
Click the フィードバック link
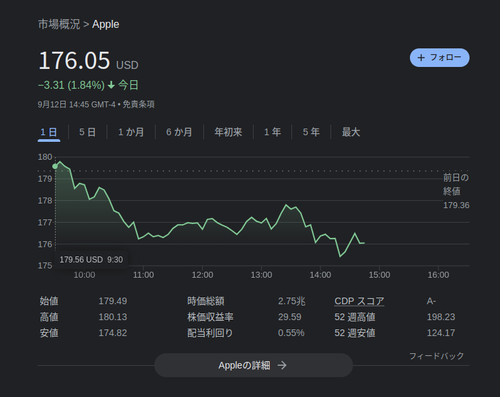click(x=436, y=356)
